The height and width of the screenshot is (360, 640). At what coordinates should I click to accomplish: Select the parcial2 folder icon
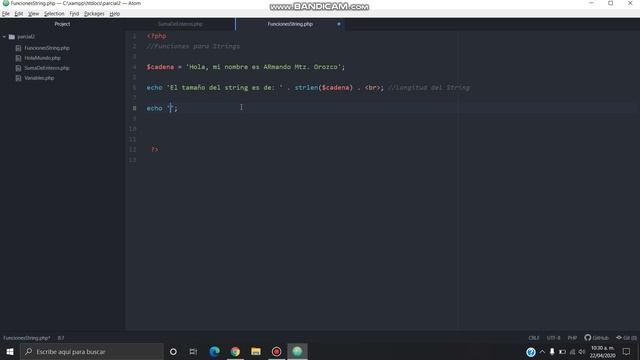click(x=12, y=37)
